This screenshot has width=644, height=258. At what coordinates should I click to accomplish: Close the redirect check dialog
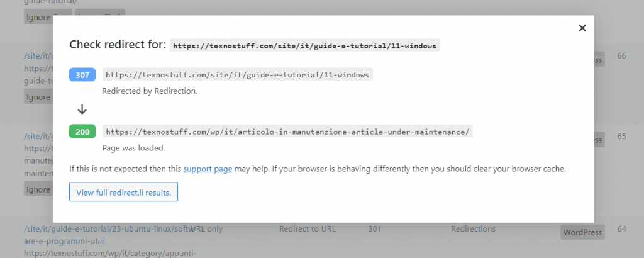582,28
